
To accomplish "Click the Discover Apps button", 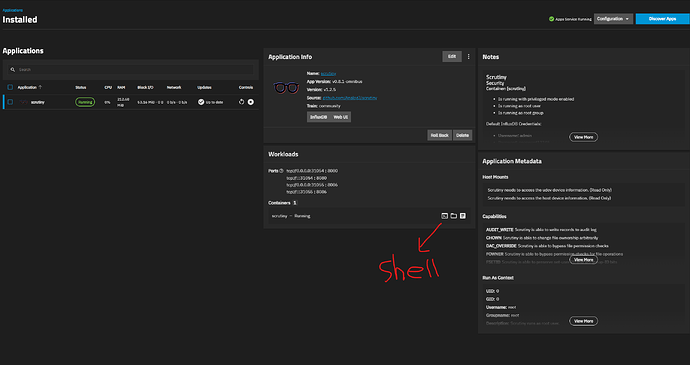I will 662,19.
